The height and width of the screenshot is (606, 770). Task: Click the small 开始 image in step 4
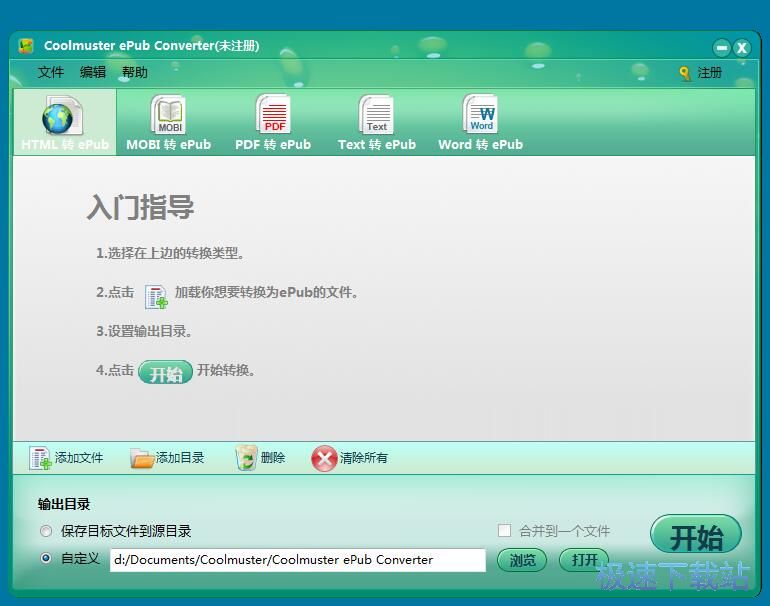click(x=165, y=373)
